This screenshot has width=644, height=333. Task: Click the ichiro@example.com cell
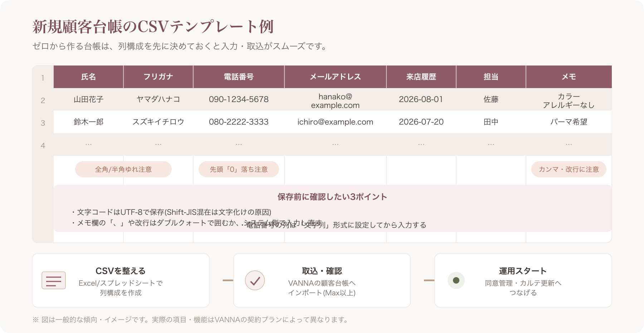tap(335, 122)
